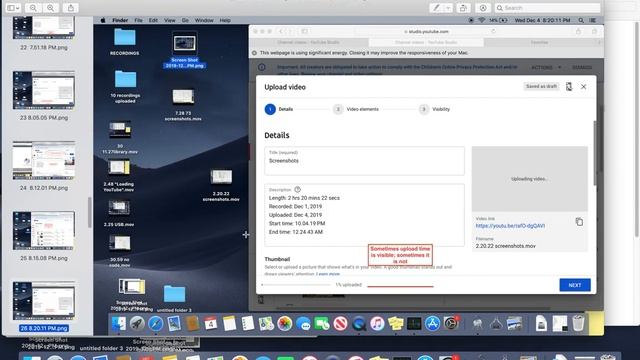Open the ACTIONS dropdown in YouTube Studio banner
The height and width of the screenshot is (360, 640).
tap(546, 67)
